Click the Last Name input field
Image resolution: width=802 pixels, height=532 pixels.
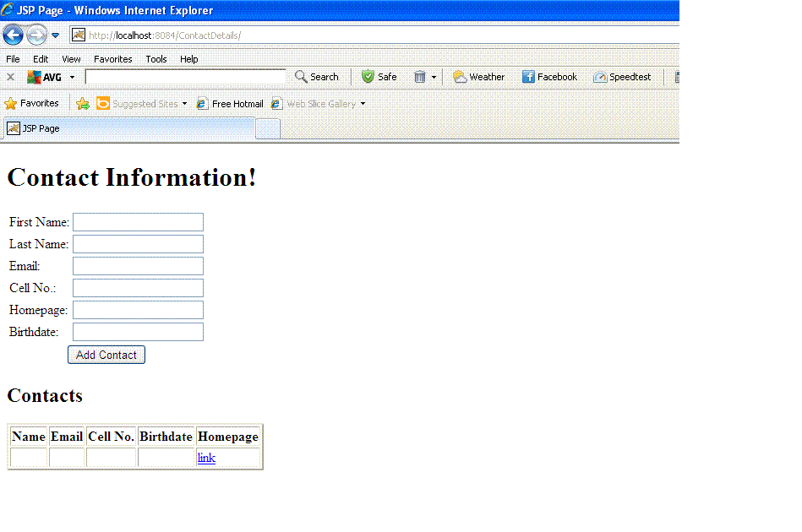(x=138, y=244)
